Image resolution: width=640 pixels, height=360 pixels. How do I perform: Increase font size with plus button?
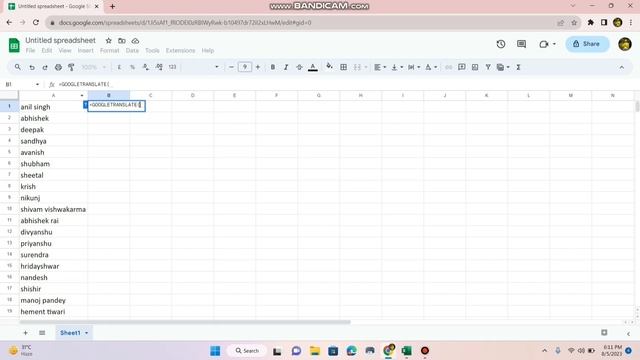(x=258, y=67)
